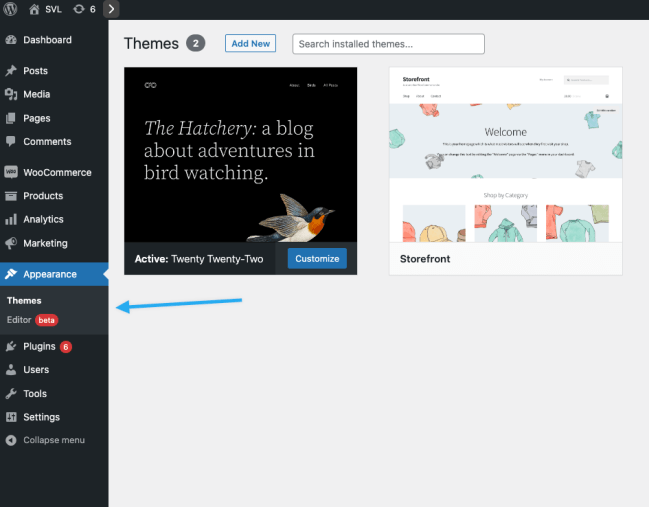Open the Editor beta submenu item
The width and height of the screenshot is (649, 507).
tap(32, 320)
